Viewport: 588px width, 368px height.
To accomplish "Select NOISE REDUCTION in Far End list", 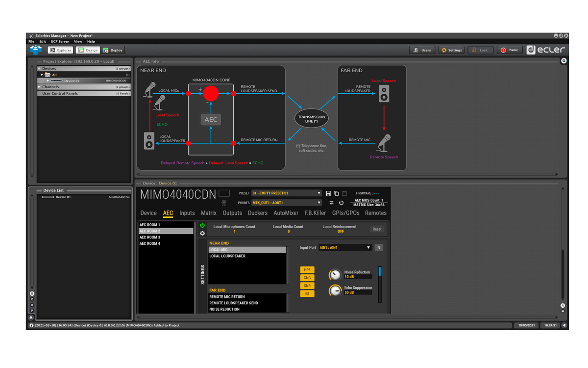I will pos(247,309).
